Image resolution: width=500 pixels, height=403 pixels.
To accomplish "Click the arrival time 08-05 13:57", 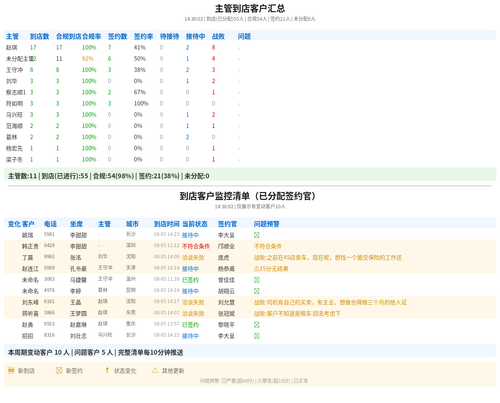I will click(x=167, y=324).
